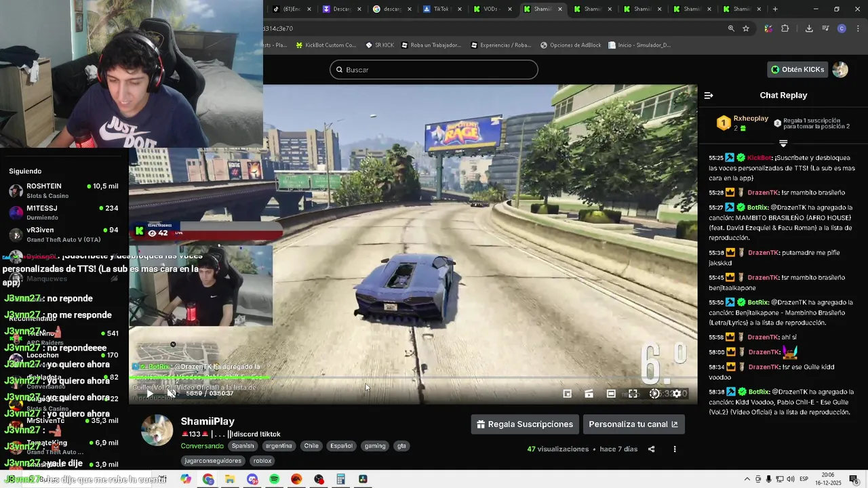Open video player settings gear
The height and width of the screenshot is (488, 868).
[x=676, y=394]
